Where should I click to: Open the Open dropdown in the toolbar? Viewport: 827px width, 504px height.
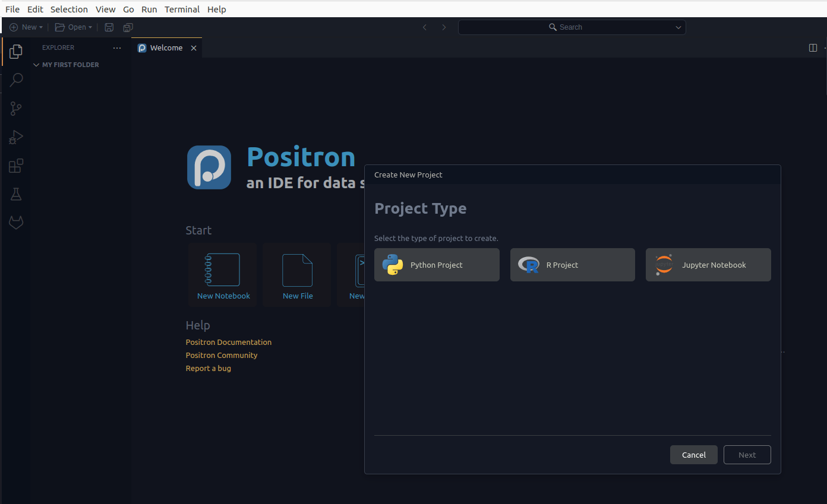(73, 27)
